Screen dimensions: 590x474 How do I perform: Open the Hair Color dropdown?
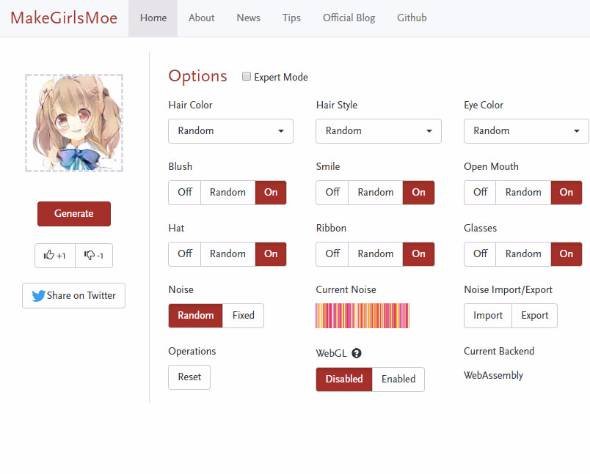[x=231, y=131]
